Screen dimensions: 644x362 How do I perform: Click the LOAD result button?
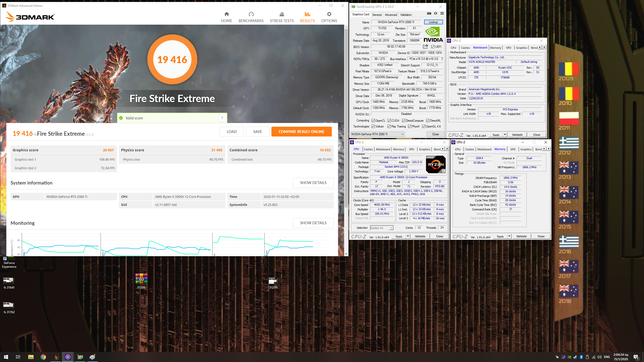pyautogui.click(x=231, y=131)
